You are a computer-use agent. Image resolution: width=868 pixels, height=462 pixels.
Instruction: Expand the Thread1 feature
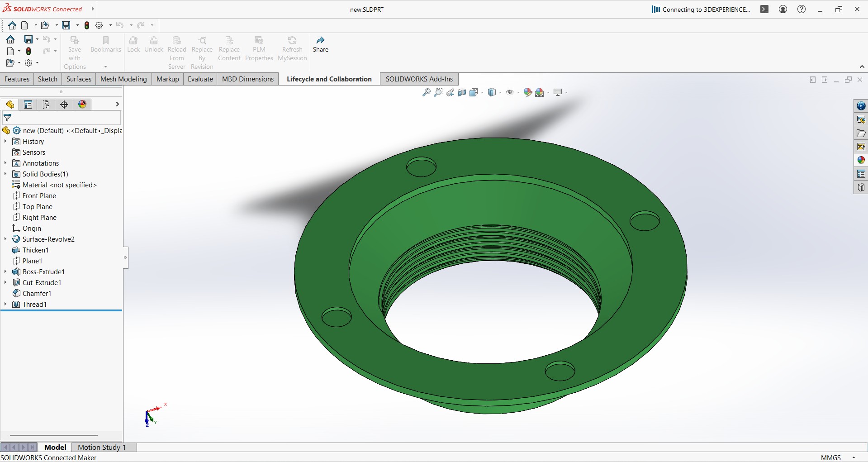[5, 305]
